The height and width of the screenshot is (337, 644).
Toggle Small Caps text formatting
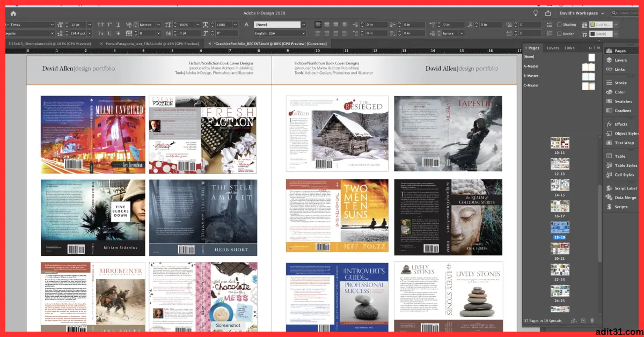[101, 33]
